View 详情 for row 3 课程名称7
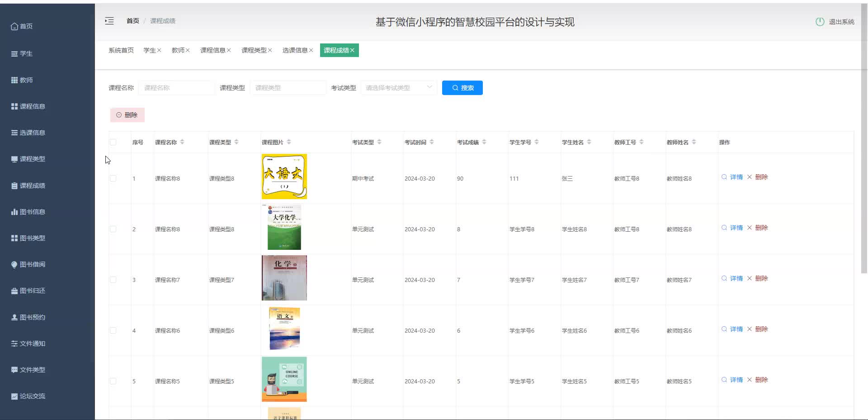868x420 pixels. click(732, 278)
